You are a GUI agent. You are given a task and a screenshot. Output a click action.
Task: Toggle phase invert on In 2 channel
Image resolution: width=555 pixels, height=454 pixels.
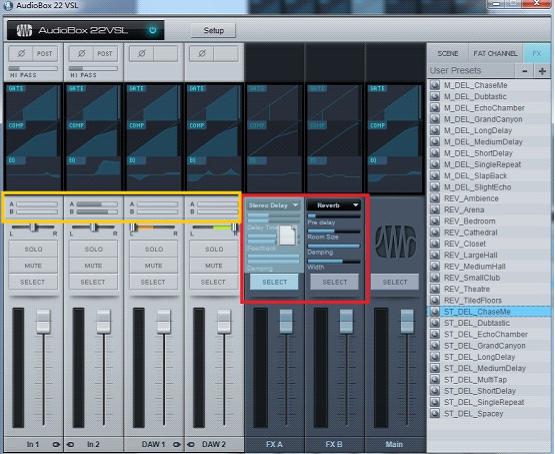point(81,53)
